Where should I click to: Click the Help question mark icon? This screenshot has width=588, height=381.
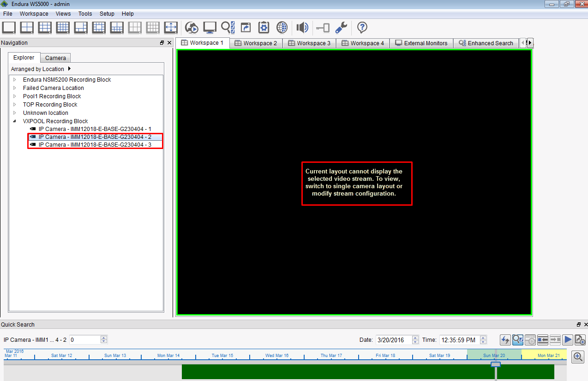[362, 28]
